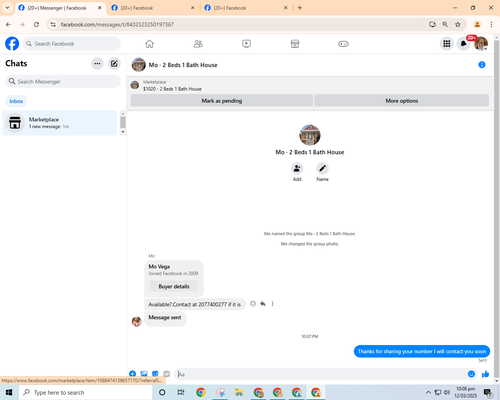The width and height of the screenshot is (500, 400).
Task: Open the Gaming controller icon
Action: (343, 44)
